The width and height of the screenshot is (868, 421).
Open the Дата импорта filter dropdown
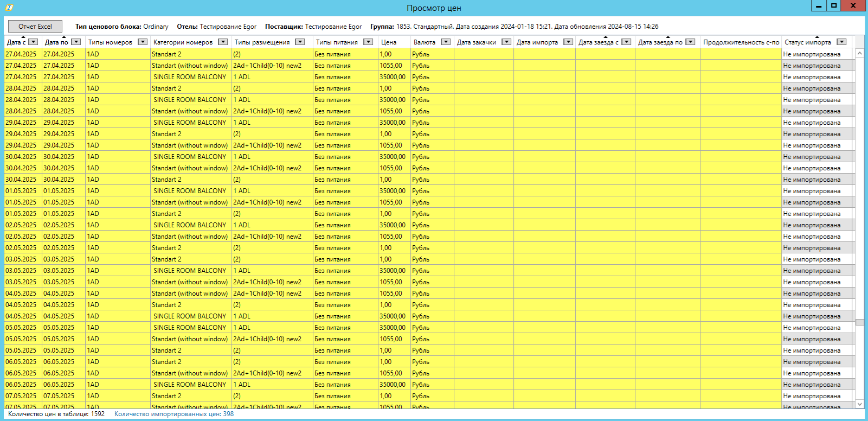tap(568, 42)
